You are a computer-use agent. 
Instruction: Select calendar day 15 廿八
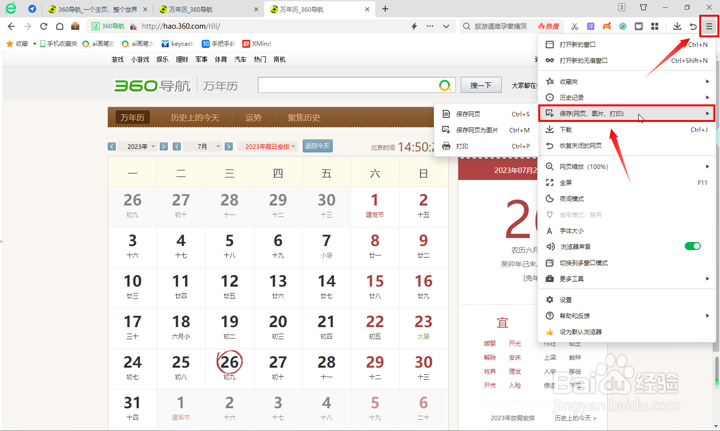click(x=375, y=287)
